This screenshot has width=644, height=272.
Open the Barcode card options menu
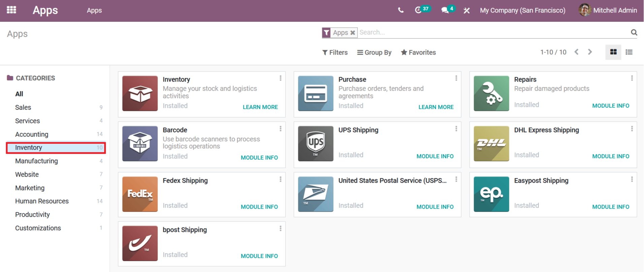point(280,129)
